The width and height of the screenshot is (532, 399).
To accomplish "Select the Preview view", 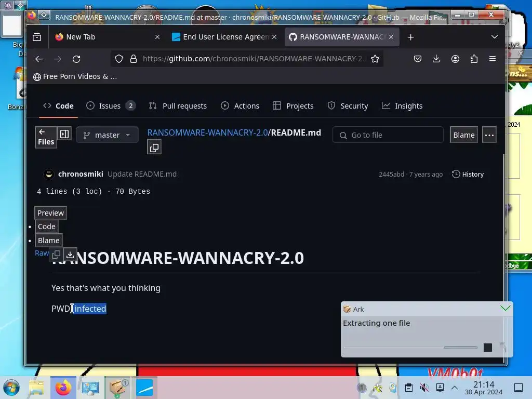I will pyautogui.click(x=50, y=213).
